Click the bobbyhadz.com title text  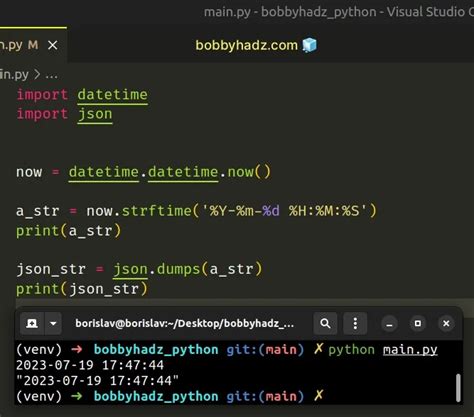[x=246, y=45]
